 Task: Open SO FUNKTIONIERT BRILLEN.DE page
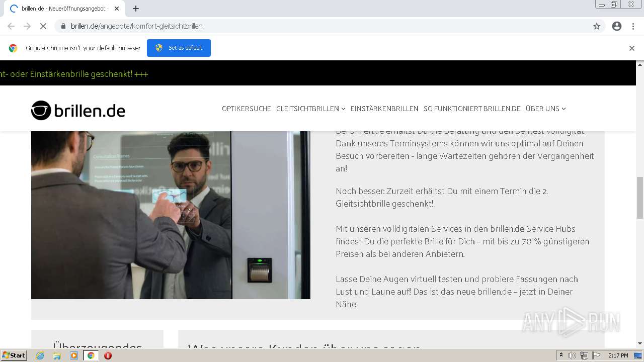[x=472, y=109]
